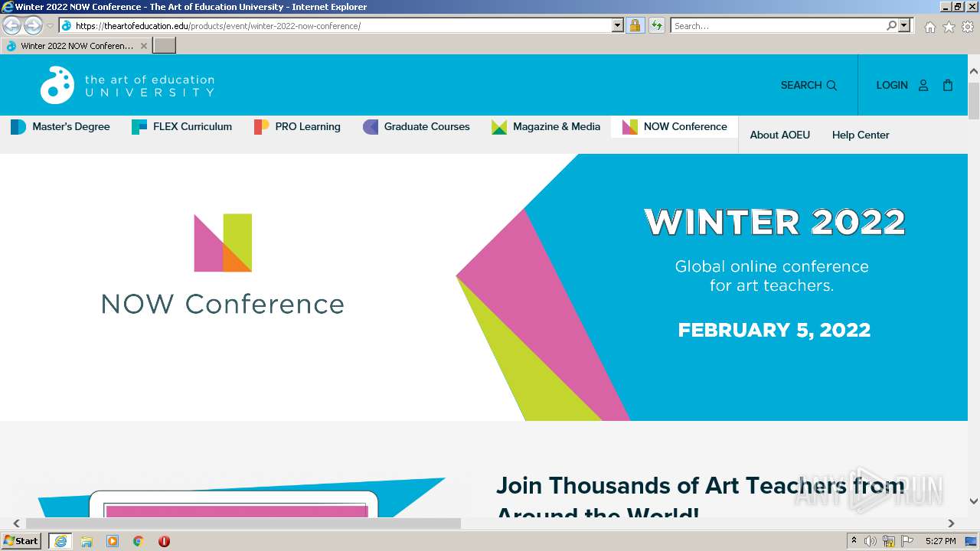Click the NOW Conference nav icon
The height and width of the screenshot is (551, 980).
point(630,127)
